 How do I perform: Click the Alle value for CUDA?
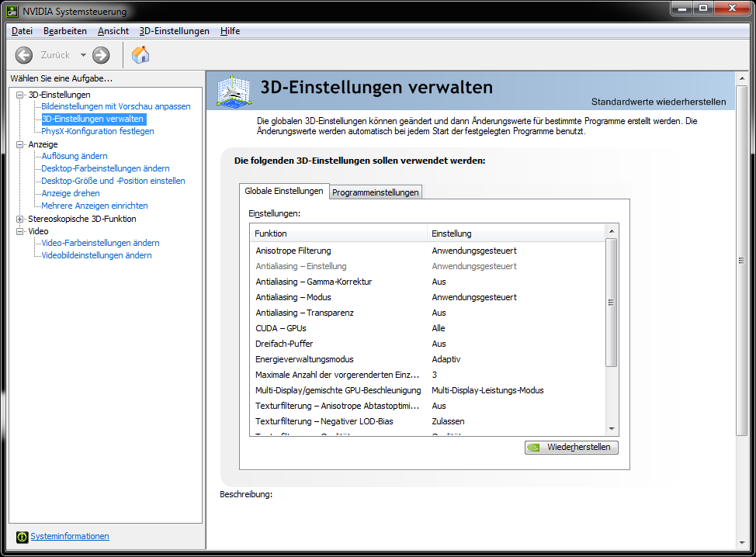[x=439, y=328]
